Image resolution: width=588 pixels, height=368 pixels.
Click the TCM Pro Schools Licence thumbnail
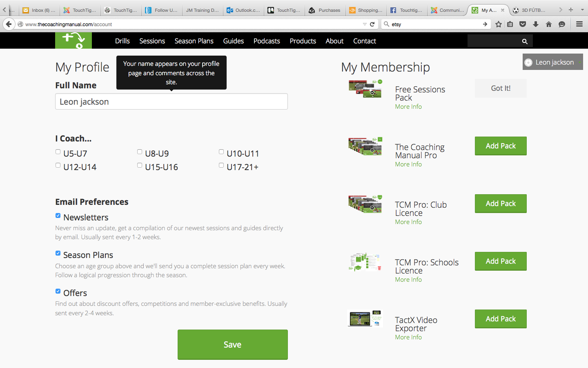tap(365, 262)
